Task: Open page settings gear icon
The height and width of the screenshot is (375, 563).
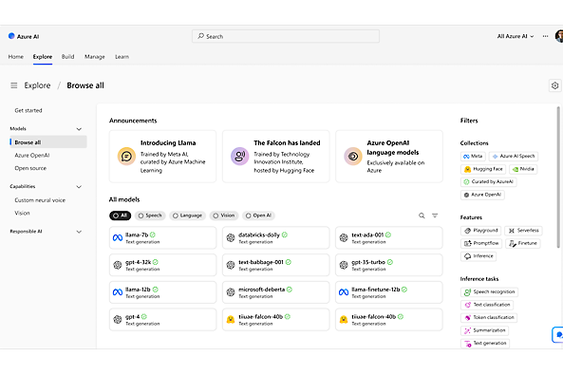Action: [x=555, y=85]
